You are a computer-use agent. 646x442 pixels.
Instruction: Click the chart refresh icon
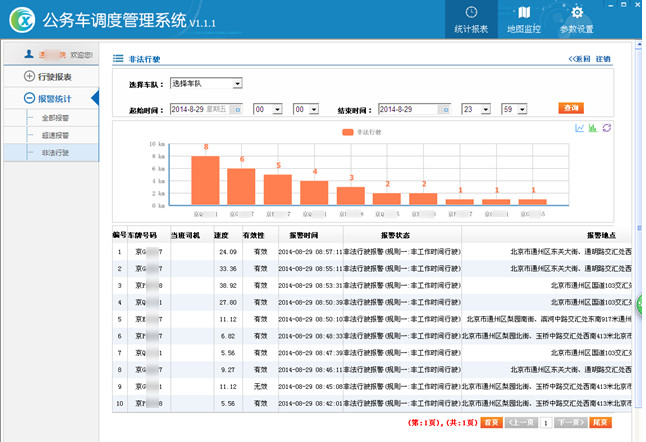pyautogui.click(x=606, y=128)
